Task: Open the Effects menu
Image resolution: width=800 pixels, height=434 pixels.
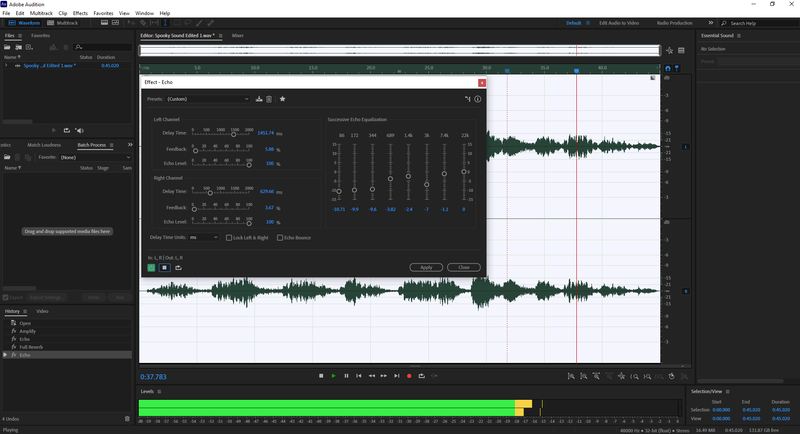Action: click(81, 13)
